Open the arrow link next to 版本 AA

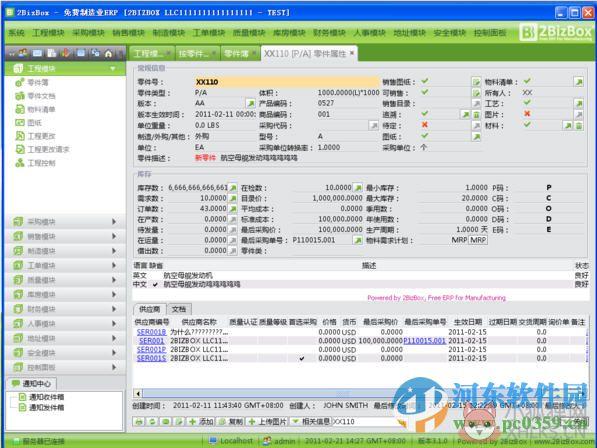click(250, 104)
